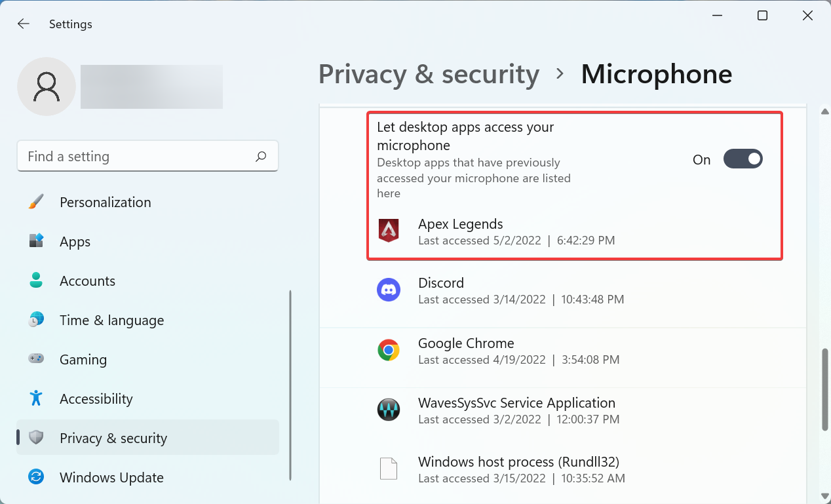Screen dimensions: 831x504
Task: Click the scroll down arrow of content
Action: (x=825, y=496)
